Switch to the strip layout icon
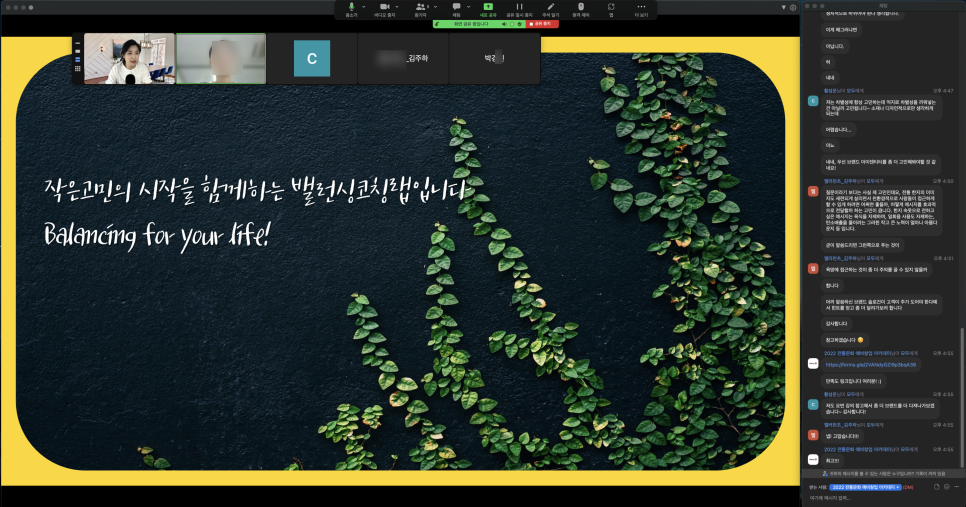 78,60
